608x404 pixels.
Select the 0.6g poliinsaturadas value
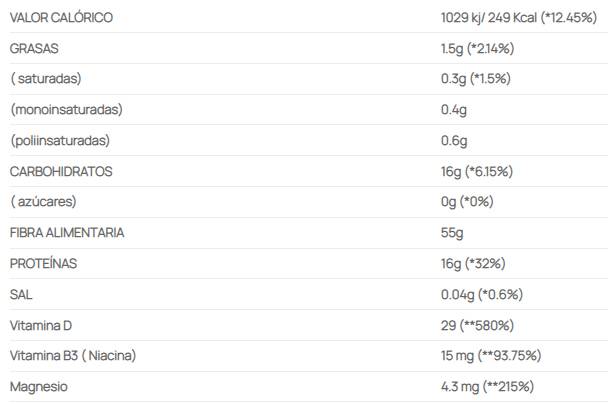click(454, 141)
